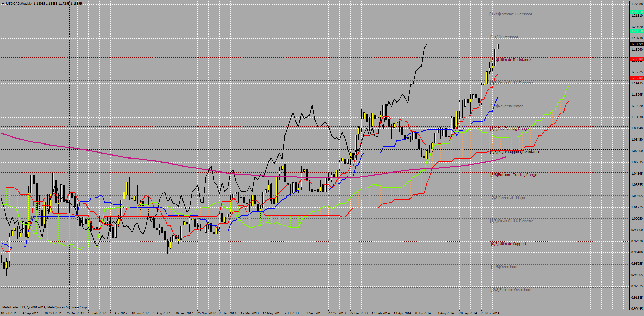Pick the 17 Mar 2013 date label

tap(249, 313)
